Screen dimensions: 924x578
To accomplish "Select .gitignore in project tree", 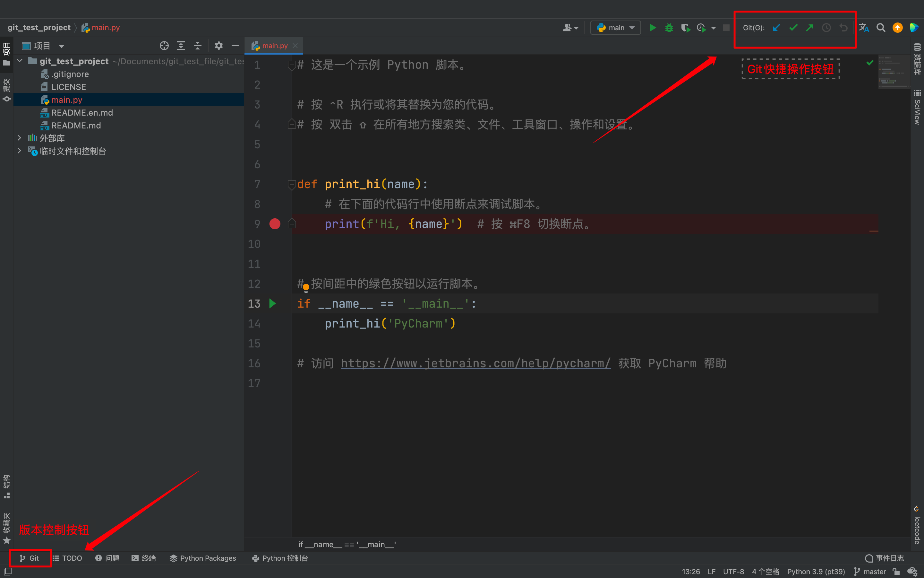I will coord(70,74).
